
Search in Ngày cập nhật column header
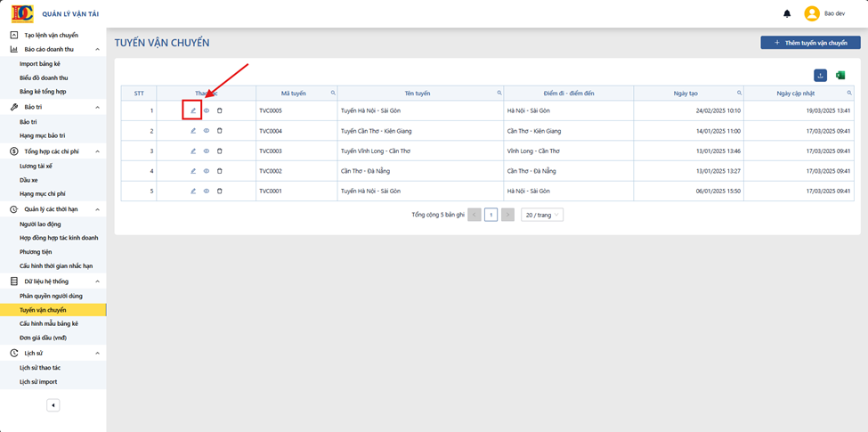[849, 93]
